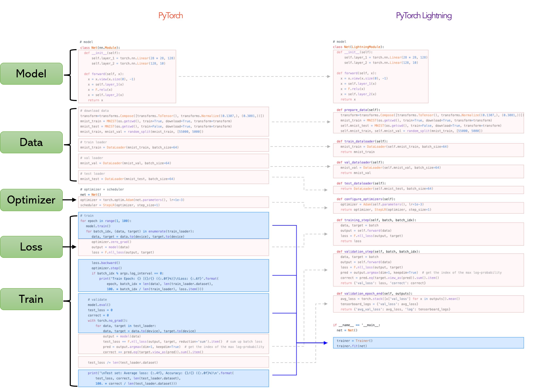Screen dimensions: 539x392
Task: Click the green Model label
Action: [31, 74]
